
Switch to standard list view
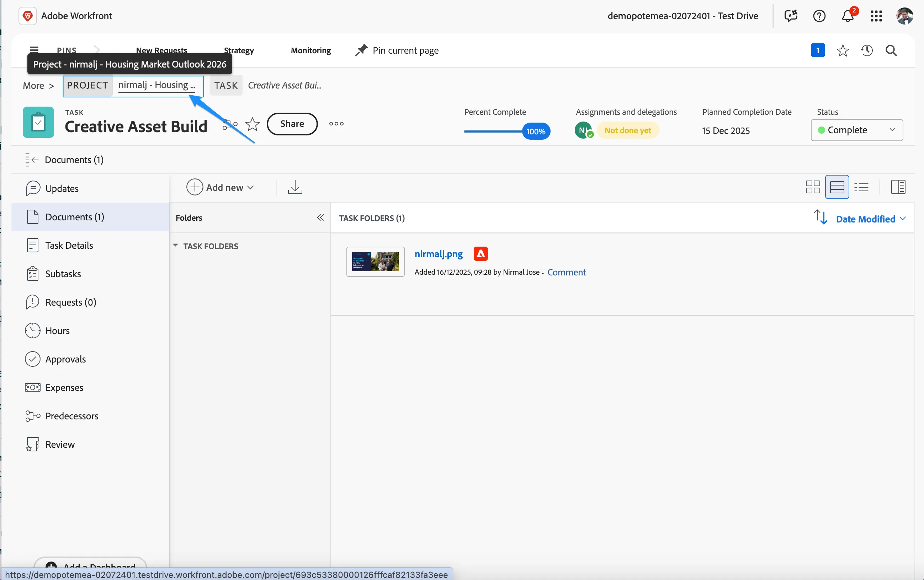pyautogui.click(x=837, y=187)
